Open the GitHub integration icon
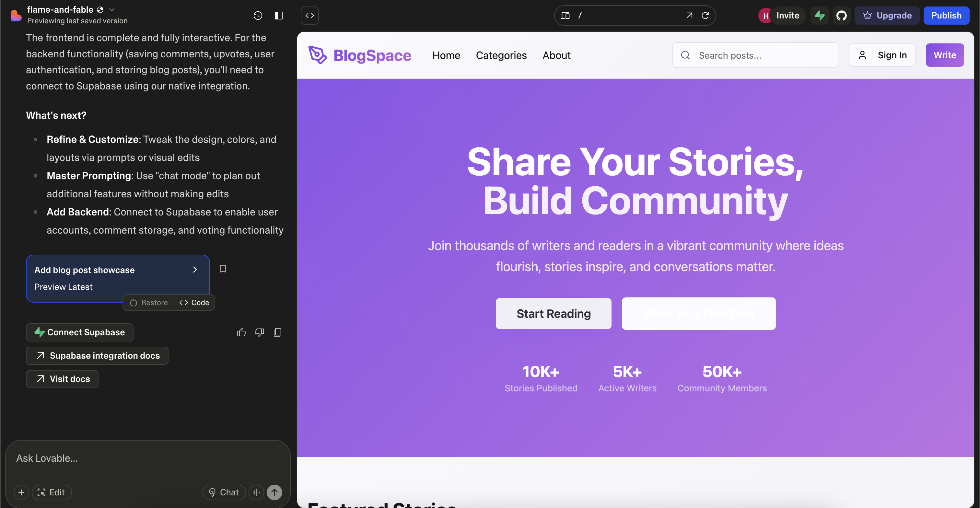 tap(841, 15)
